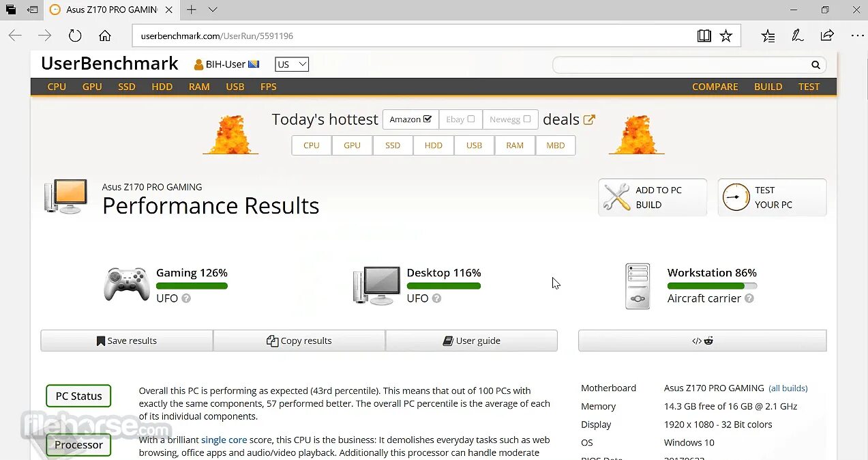Open the deals external link icon

pos(589,119)
